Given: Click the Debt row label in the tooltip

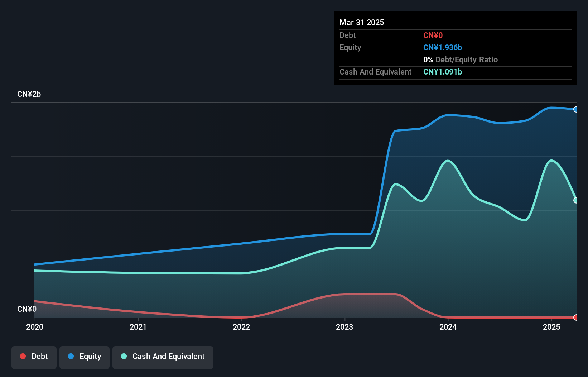Looking at the screenshot, I should [347, 35].
